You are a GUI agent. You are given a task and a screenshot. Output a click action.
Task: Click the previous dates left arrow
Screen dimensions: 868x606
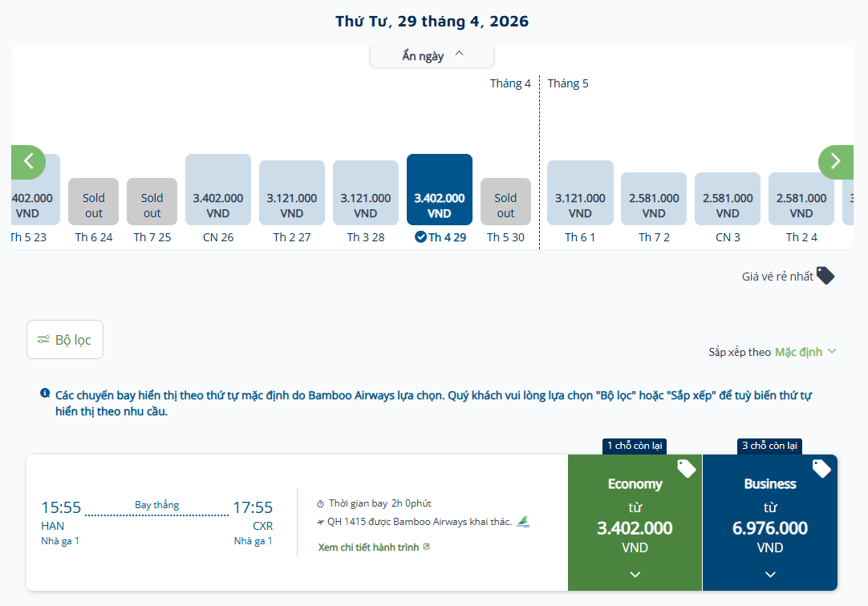tap(28, 162)
